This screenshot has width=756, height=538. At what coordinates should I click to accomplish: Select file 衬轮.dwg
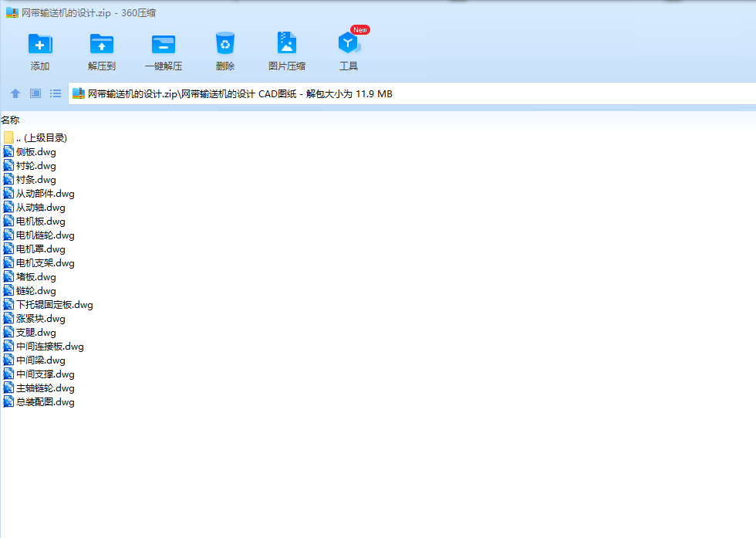[30, 166]
